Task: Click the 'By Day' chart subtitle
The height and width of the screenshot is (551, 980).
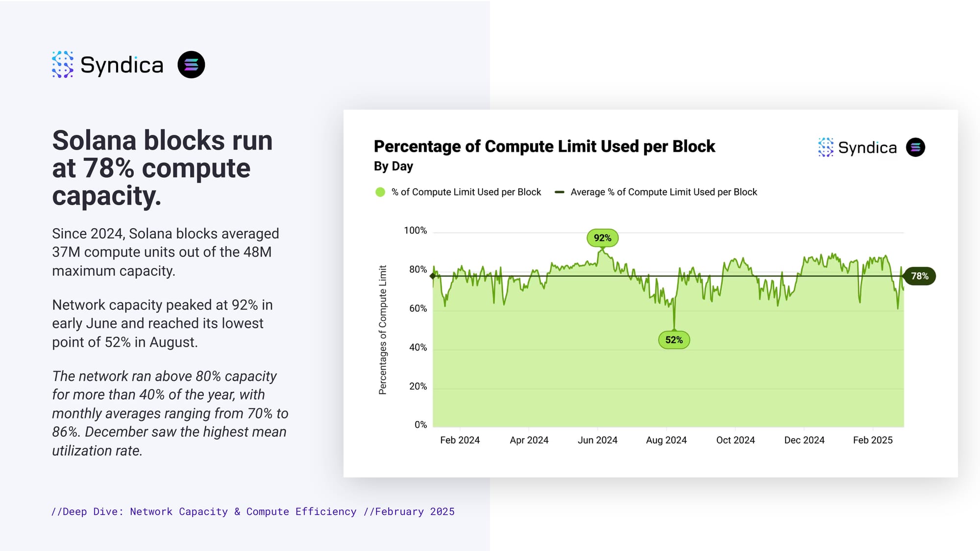Action: (393, 167)
